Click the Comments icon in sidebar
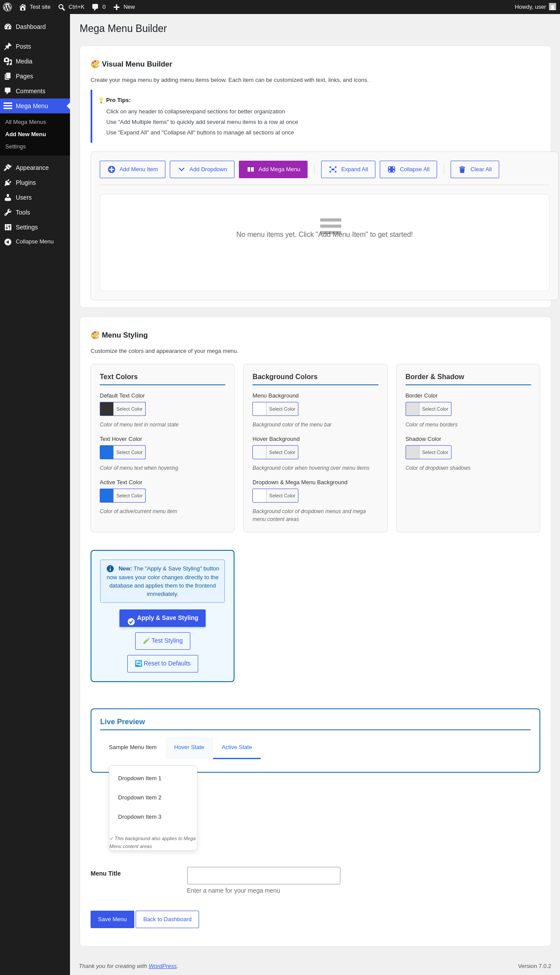The width and height of the screenshot is (560, 975). [8, 91]
